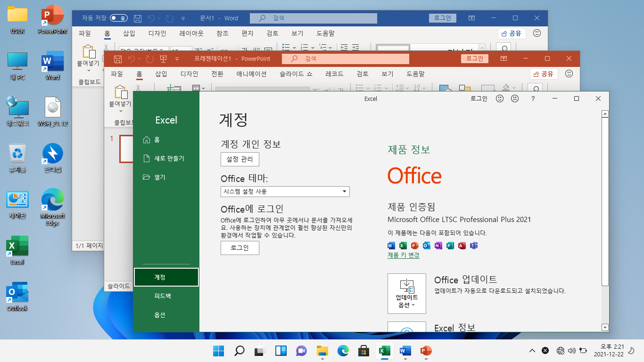Click the 검색 search box in Word
This screenshot has height=362, width=644.
tap(314, 18)
